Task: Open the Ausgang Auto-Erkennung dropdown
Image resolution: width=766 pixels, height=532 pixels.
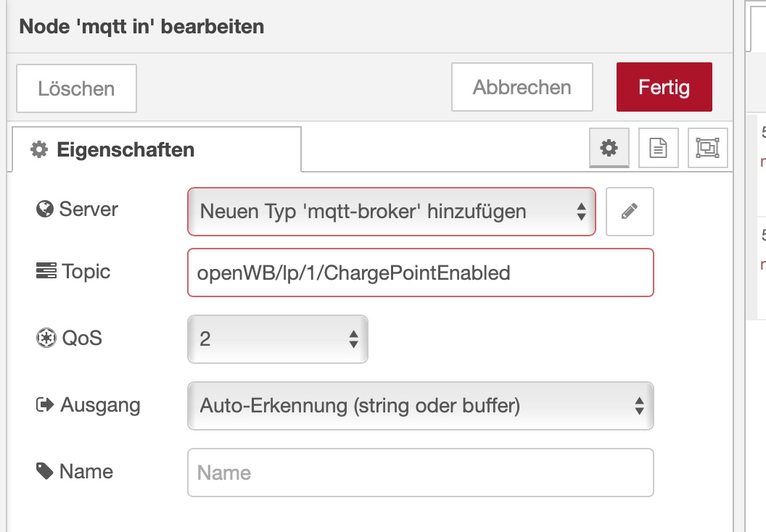Action: [421, 406]
